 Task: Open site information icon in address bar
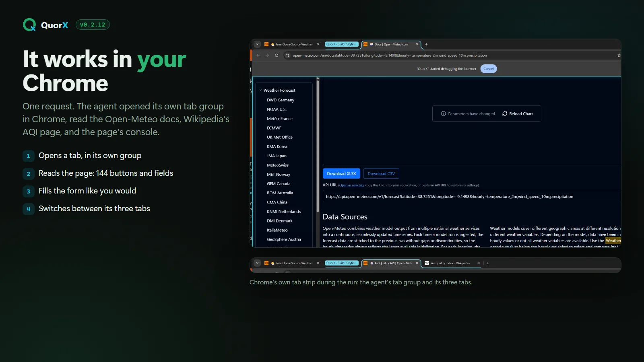(287, 56)
